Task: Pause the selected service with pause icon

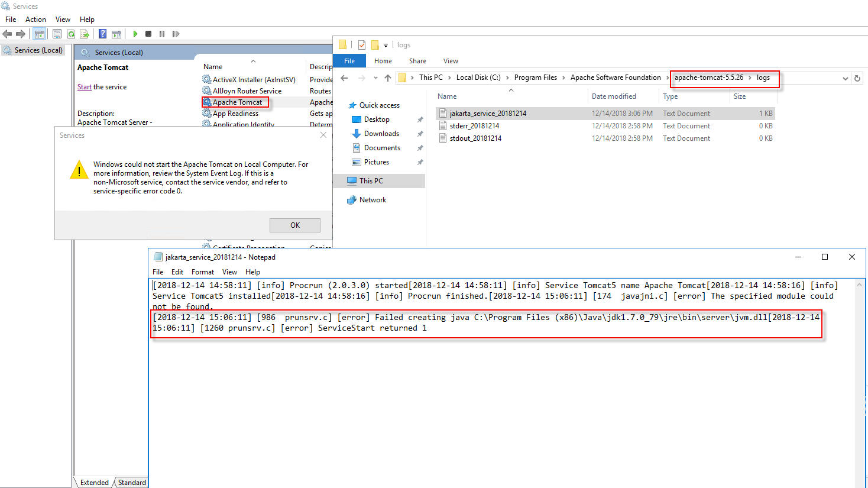Action: [163, 33]
